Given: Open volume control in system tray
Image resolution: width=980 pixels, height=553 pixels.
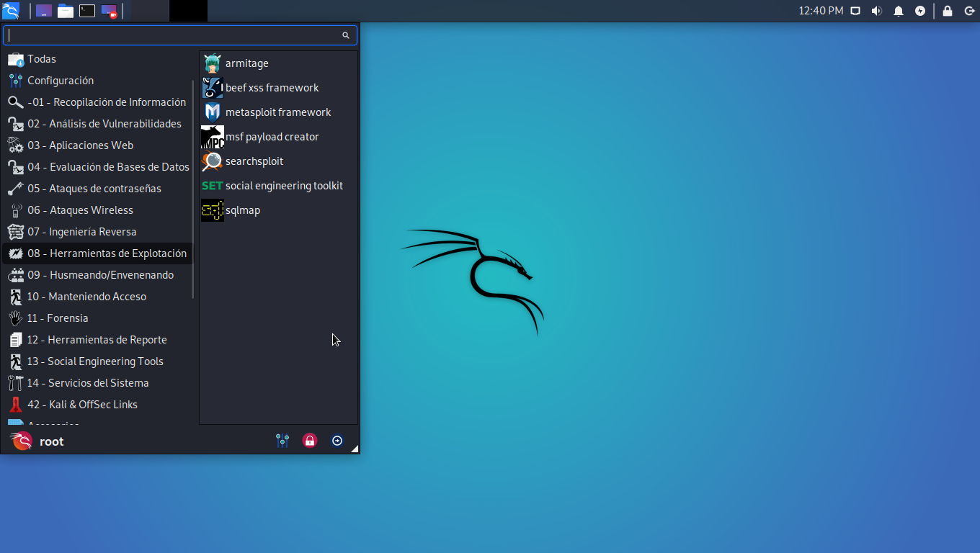Looking at the screenshot, I should pyautogui.click(x=876, y=11).
